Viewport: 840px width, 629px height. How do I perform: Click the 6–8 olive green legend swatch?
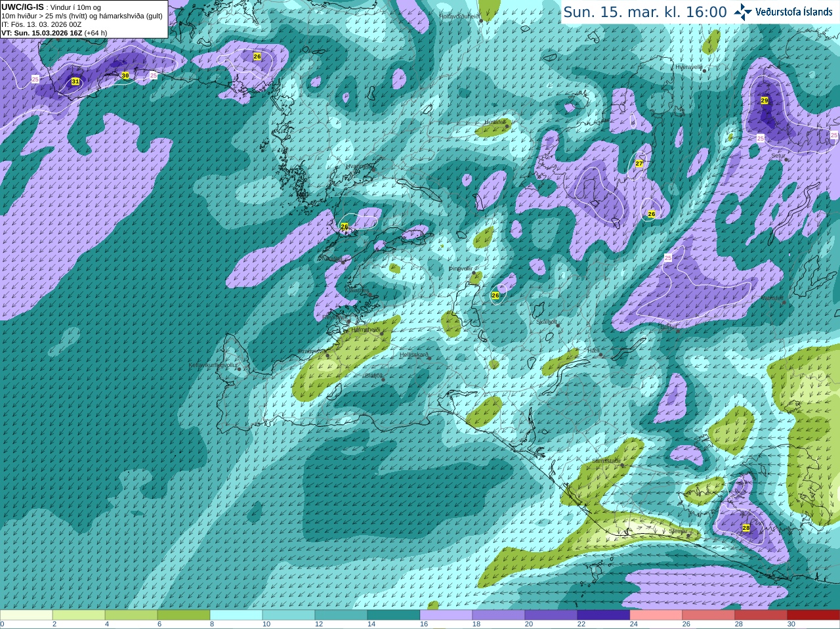point(184,615)
